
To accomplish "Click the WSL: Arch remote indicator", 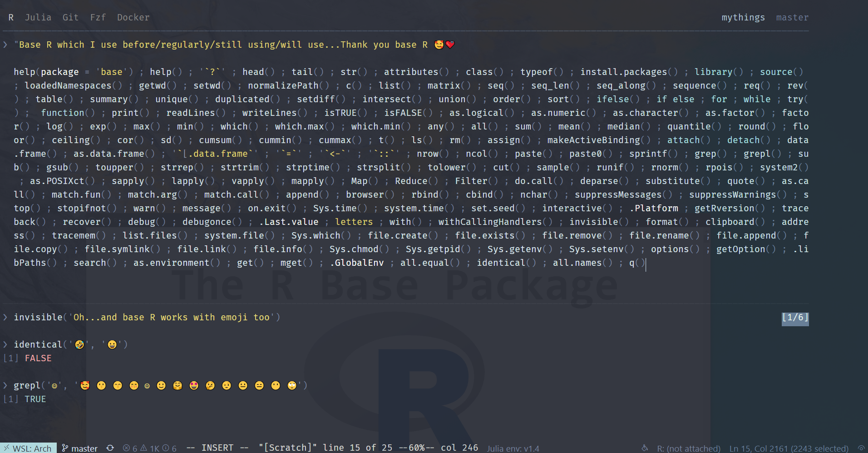I will click(28, 448).
